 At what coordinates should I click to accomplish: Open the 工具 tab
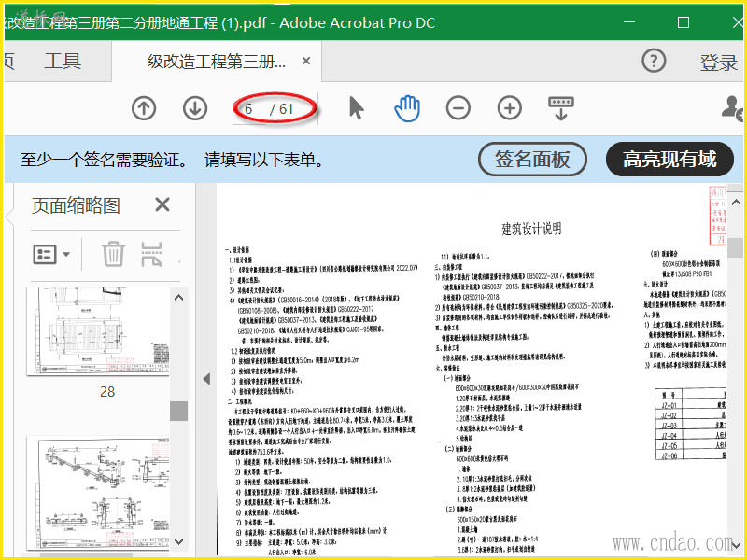click(63, 61)
